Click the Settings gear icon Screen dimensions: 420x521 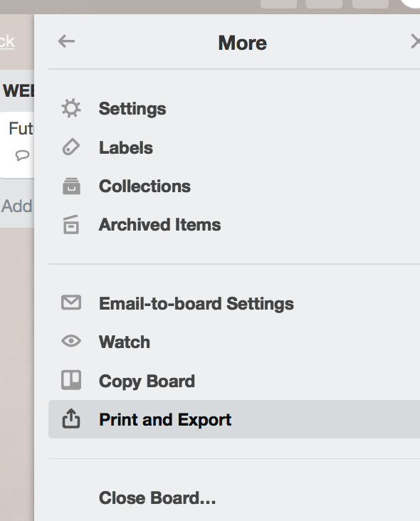(x=71, y=108)
